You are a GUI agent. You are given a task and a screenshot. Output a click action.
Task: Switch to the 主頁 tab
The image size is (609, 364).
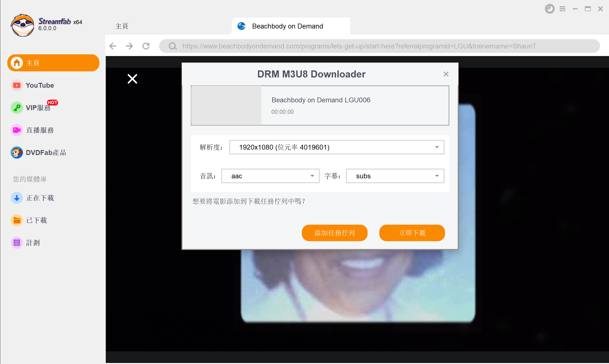coord(122,26)
